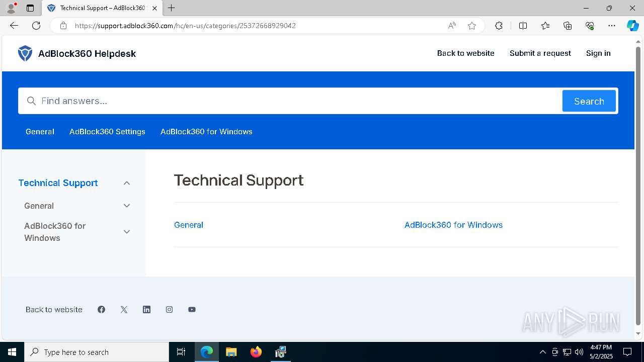Expand AdBlock360 for Windows sidebar chevron
Viewport: 644px width, 362px height.
[127, 232]
